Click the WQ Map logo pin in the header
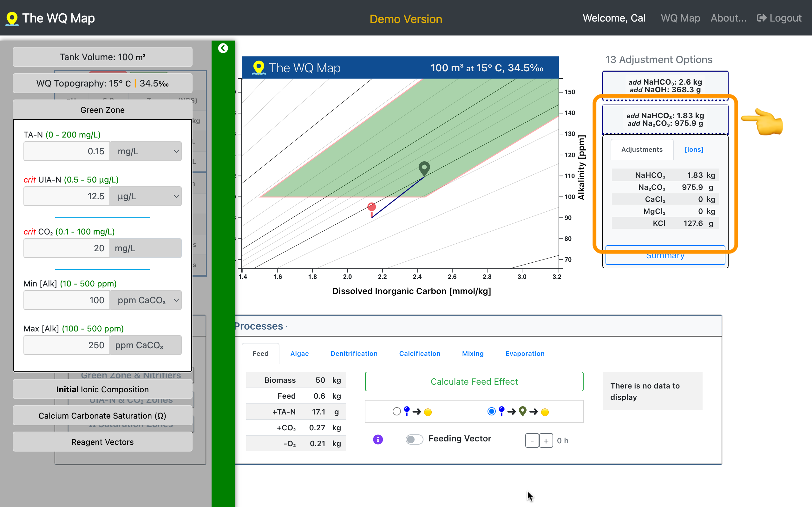Viewport: 812px width, 507px height. tap(12, 19)
